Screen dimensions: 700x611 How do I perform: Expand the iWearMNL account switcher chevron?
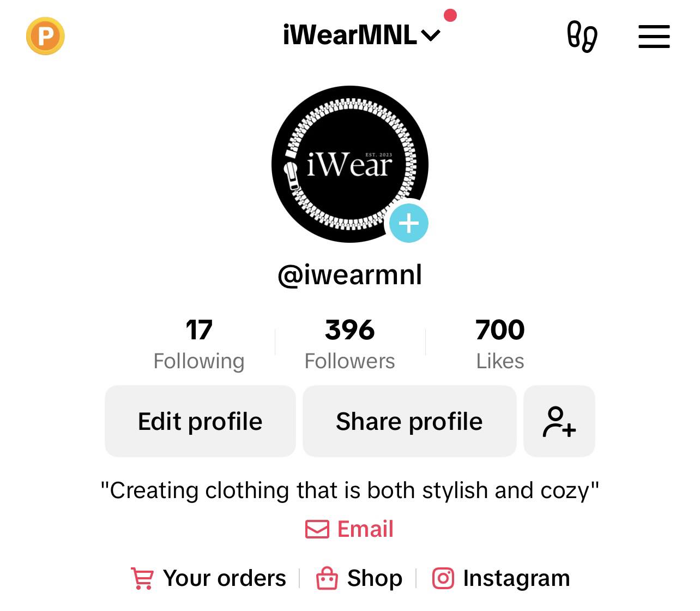coord(431,36)
